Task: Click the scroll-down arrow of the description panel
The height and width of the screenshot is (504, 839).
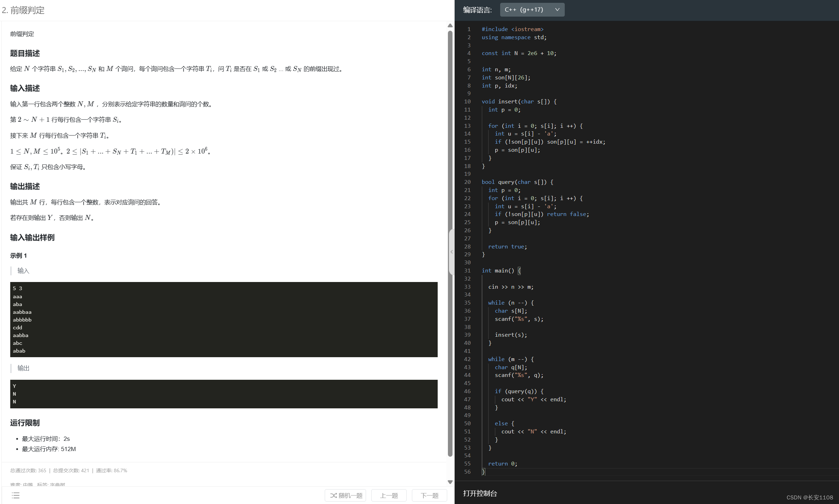Action: click(x=450, y=482)
